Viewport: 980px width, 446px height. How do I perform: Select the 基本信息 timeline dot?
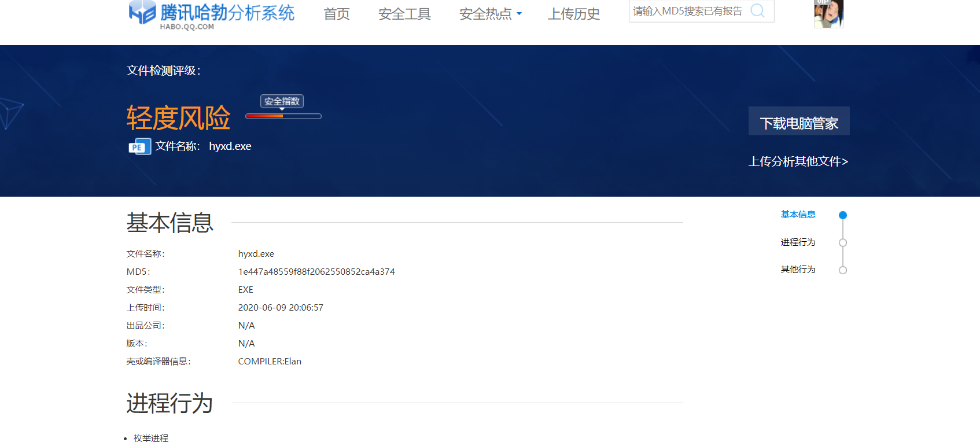(x=843, y=215)
